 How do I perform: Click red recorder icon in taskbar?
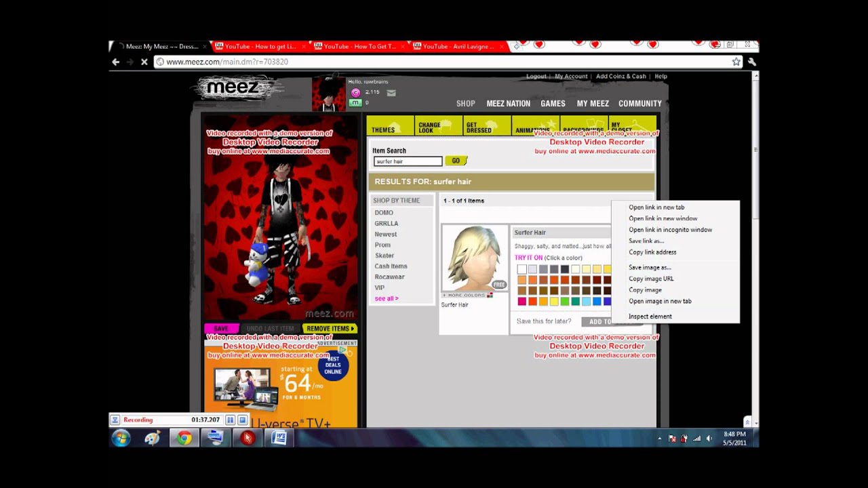coord(247,439)
